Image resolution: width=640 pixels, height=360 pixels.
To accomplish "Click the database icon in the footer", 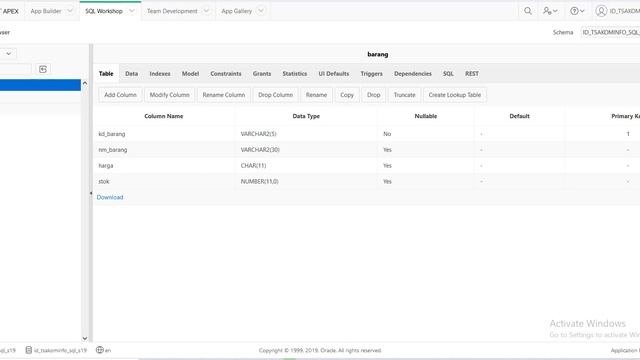I will 29,350.
